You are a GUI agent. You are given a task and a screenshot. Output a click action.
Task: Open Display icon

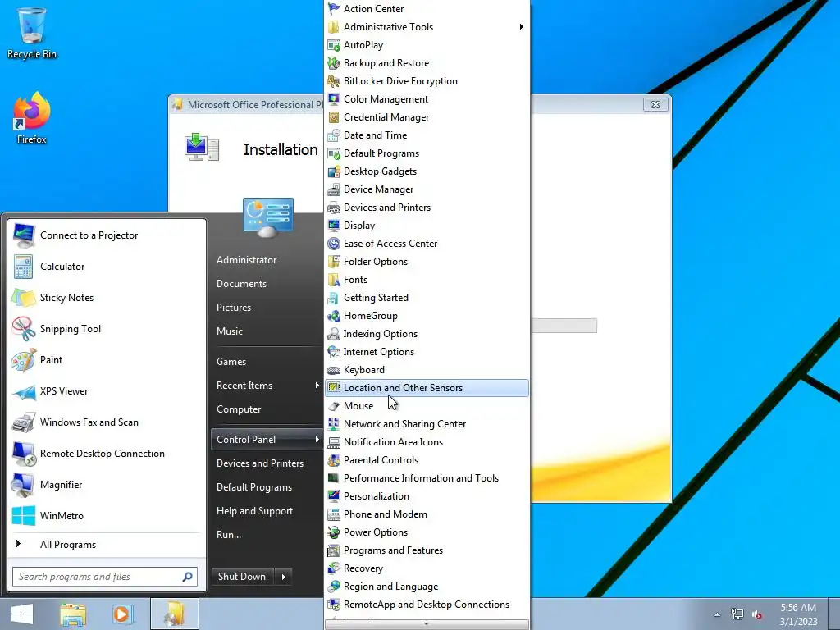click(x=334, y=226)
